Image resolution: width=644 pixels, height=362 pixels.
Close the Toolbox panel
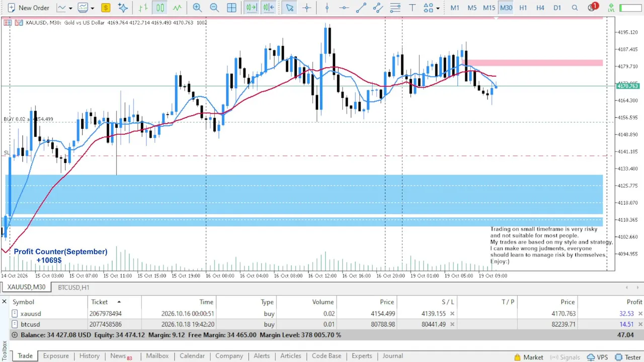click(x=4, y=302)
